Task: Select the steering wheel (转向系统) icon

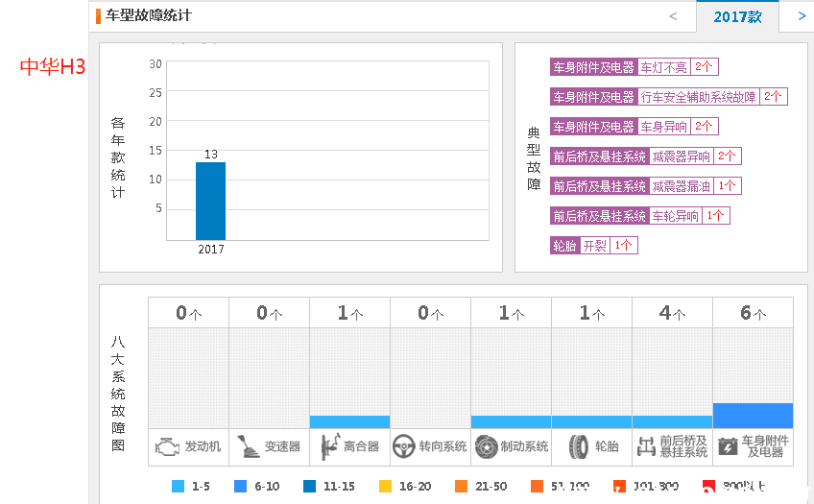Action: click(x=405, y=446)
